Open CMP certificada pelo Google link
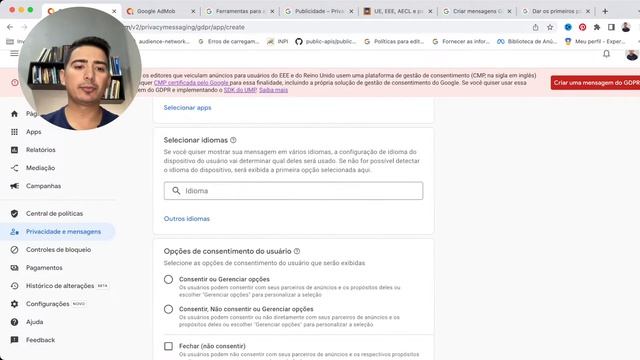Viewport: 640px width, 360px height. 191,83
